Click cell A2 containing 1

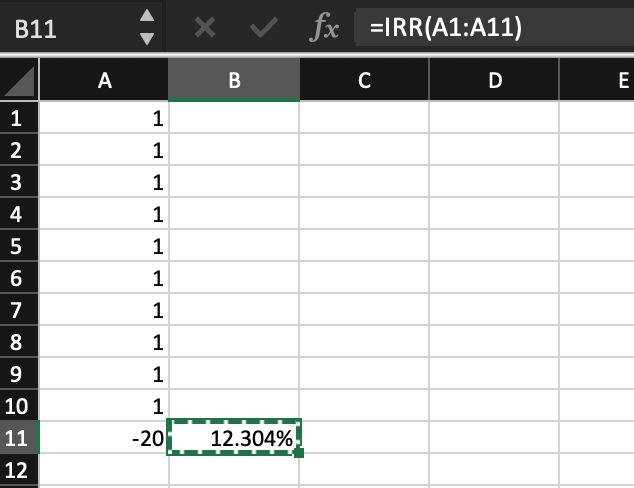[104, 150]
